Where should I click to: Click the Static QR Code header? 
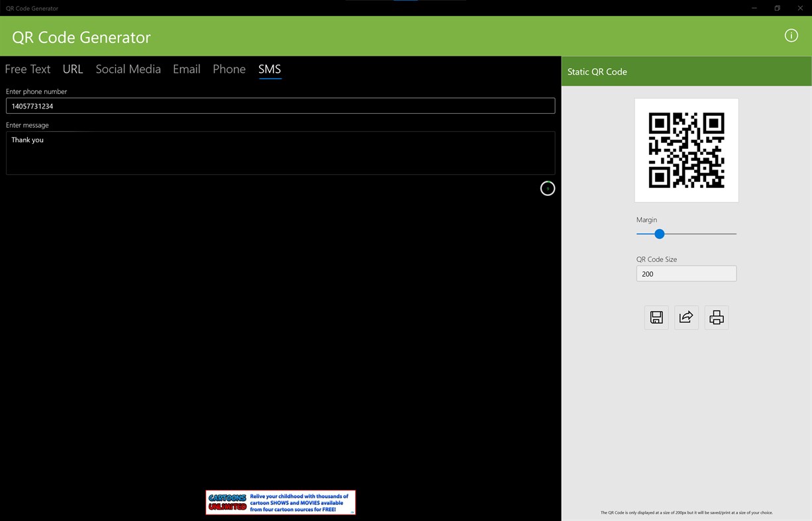(597, 71)
